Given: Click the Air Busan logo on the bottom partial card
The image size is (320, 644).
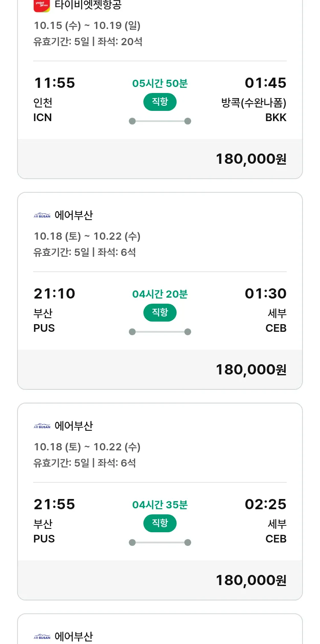Looking at the screenshot, I should coord(42,637).
